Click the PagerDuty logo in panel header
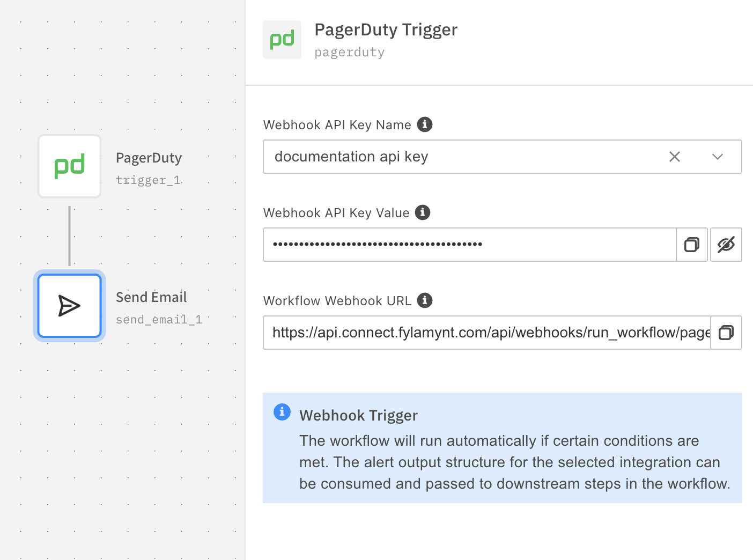 click(x=282, y=40)
